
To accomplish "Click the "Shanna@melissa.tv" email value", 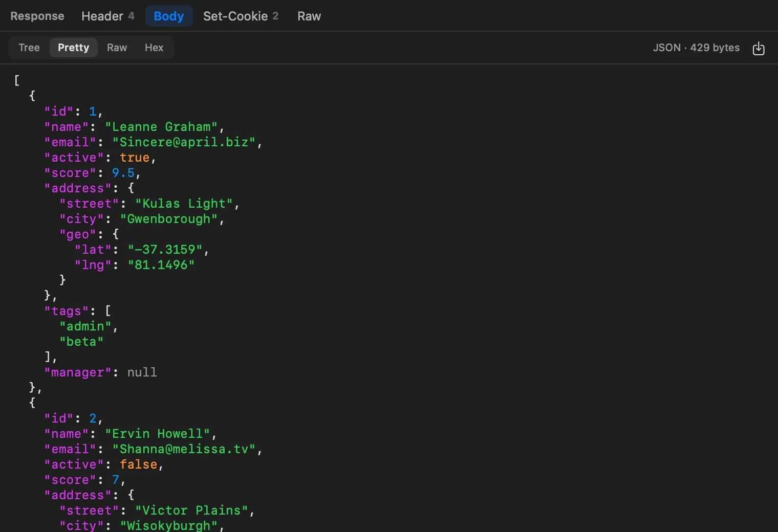I will tap(184, 449).
